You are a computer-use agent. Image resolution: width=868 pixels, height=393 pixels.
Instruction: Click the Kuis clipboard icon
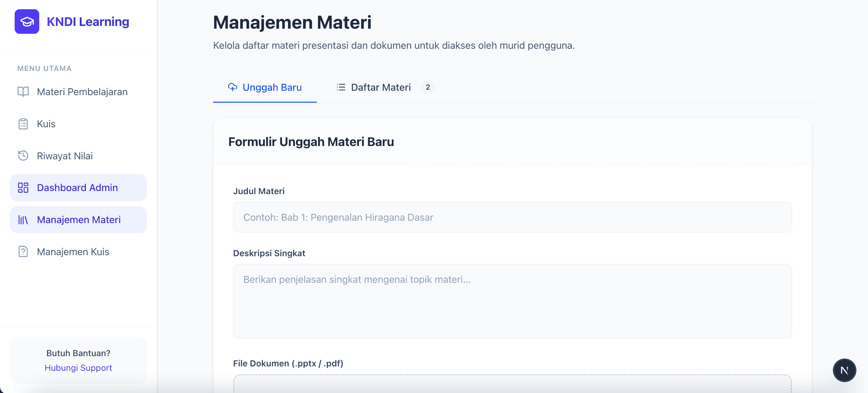23,123
